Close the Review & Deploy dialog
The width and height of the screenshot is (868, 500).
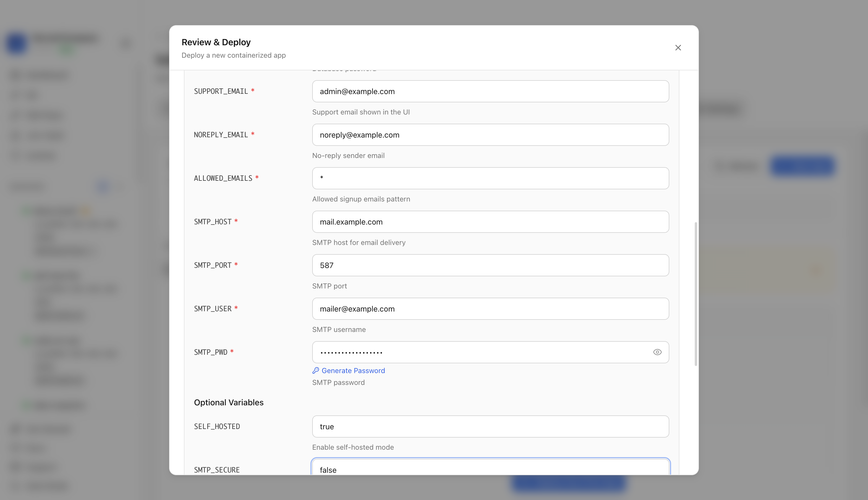click(678, 48)
